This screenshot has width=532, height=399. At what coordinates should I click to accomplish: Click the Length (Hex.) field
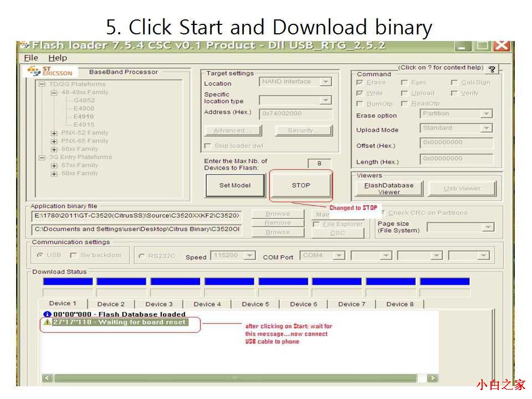point(456,158)
